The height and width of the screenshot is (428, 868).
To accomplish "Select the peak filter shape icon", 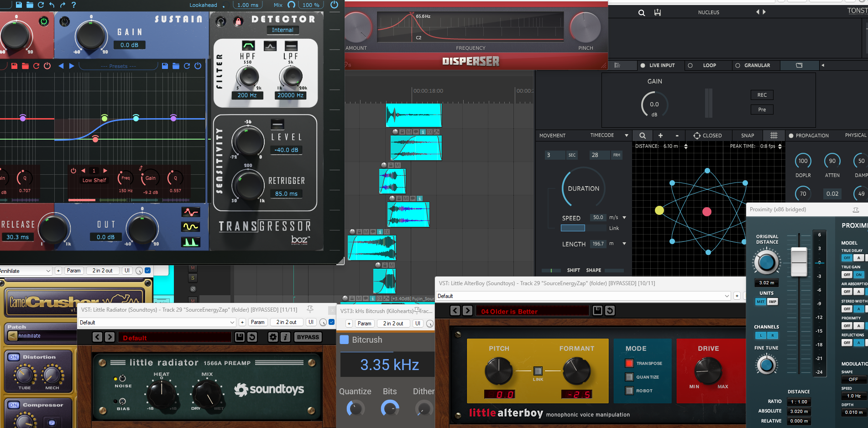I will click(270, 46).
